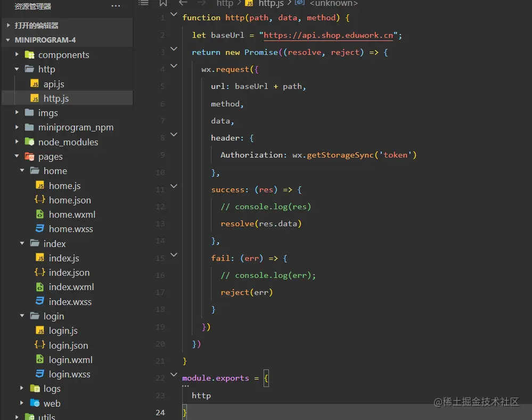Collapse the login folder arrow
This screenshot has width=532, height=420.
[22, 316]
